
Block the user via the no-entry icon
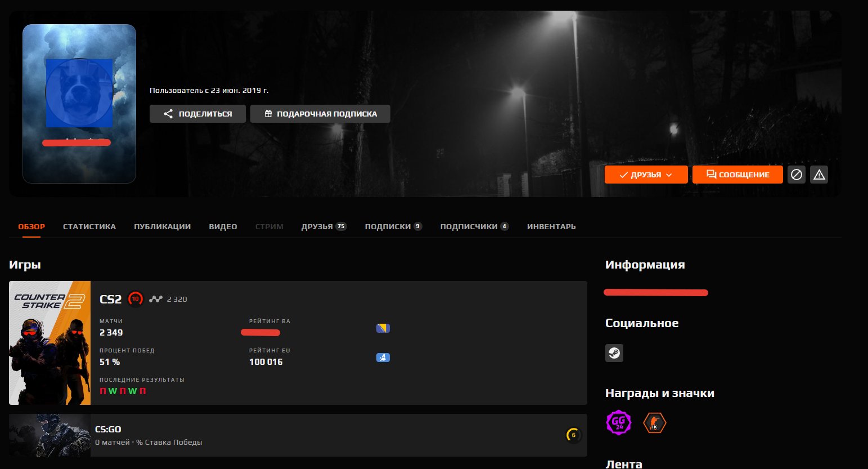(797, 175)
